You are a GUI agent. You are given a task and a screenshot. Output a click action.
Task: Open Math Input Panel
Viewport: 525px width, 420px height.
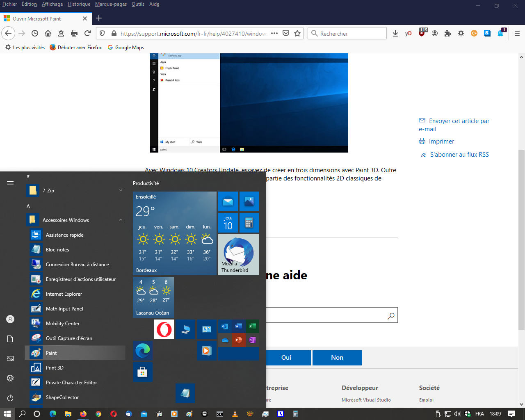point(75,309)
